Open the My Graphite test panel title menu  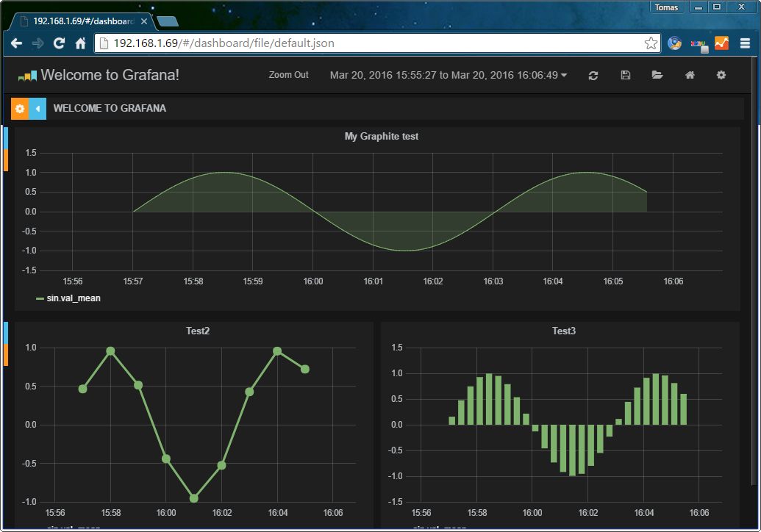[x=381, y=136]
